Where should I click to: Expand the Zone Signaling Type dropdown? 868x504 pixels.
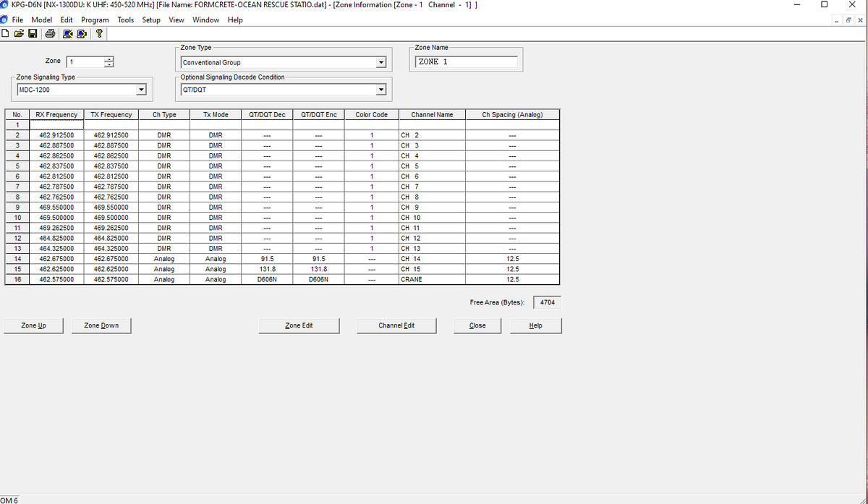pos(142,90)
